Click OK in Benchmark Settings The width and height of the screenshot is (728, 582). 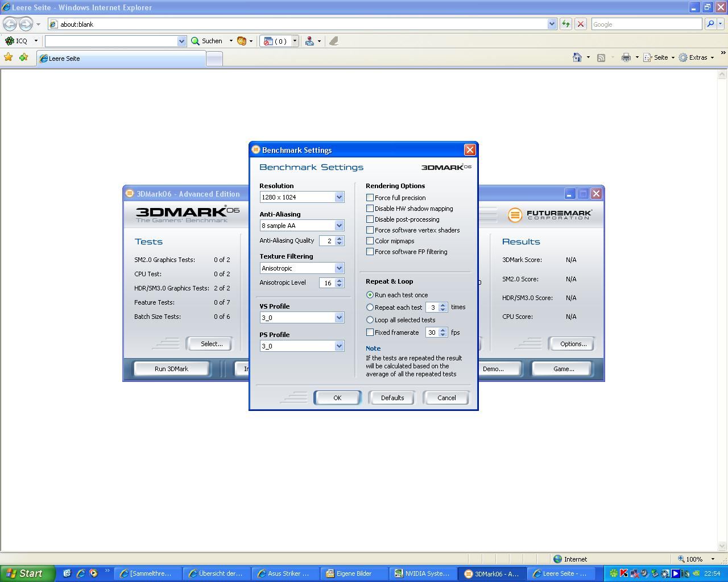[337, 397]
